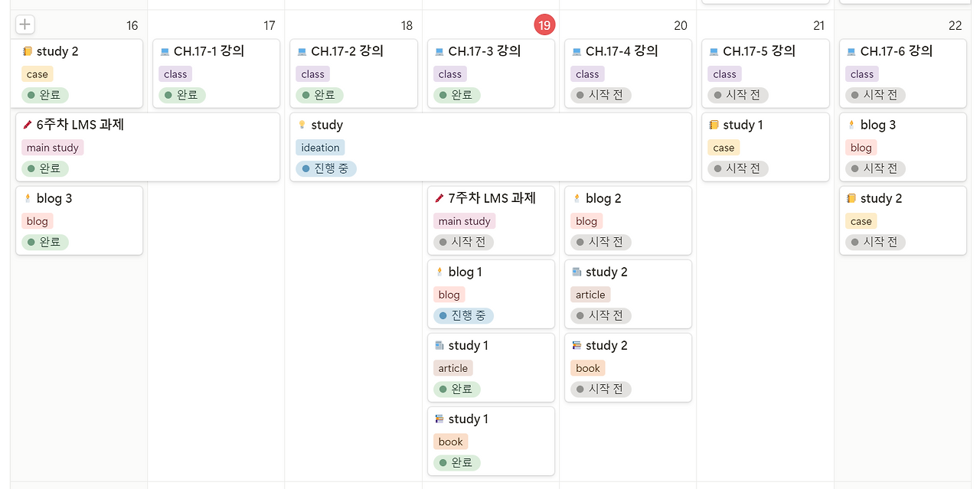The image size is (980, 489).
Task: Click the notebook icon on study 2 case card
Action: (x=27, y=51)
